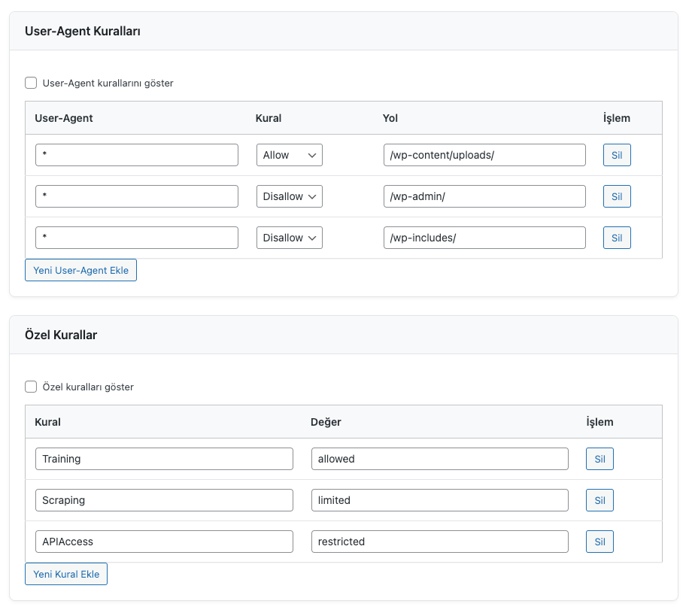
Task: Click the Scraping rule name field
Action: [164, 500]
